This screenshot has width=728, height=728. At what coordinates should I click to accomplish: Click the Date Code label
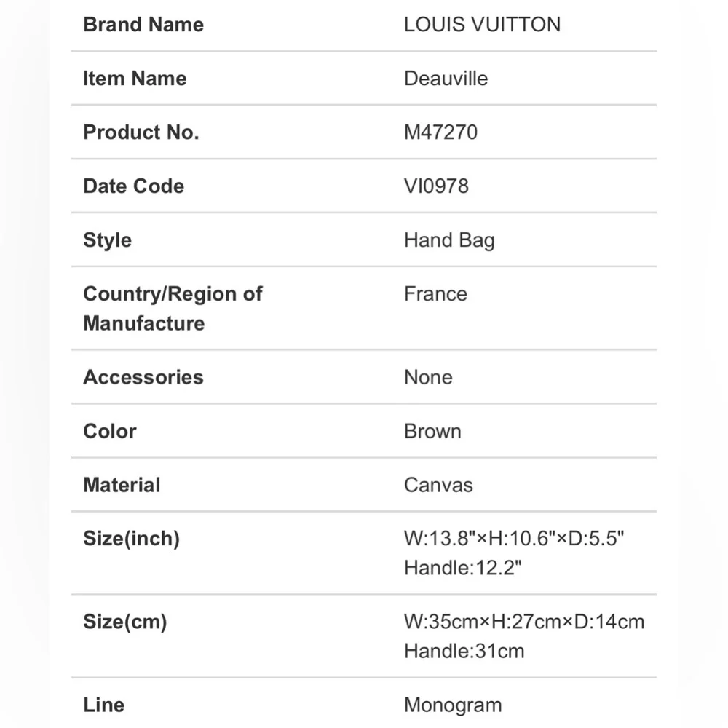point(133,186)
